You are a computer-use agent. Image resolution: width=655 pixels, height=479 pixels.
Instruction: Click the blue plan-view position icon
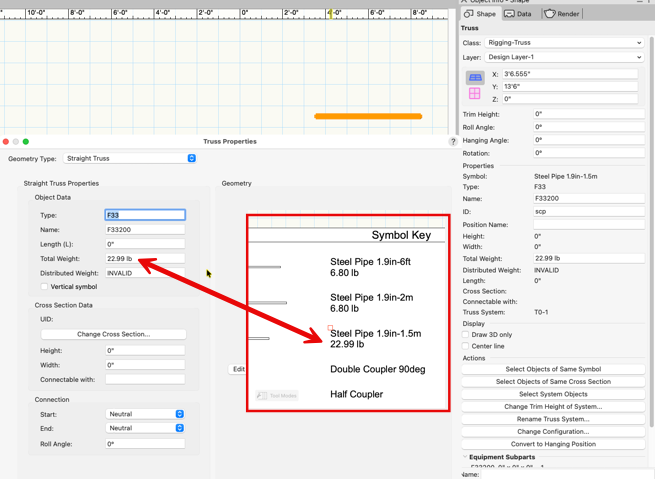tap(475, 77)
